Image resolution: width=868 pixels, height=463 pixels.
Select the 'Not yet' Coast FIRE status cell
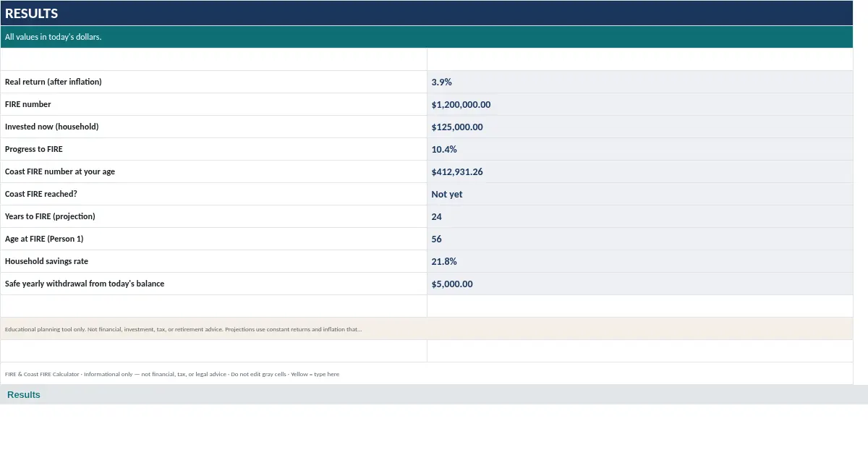(x=640, y=194)
